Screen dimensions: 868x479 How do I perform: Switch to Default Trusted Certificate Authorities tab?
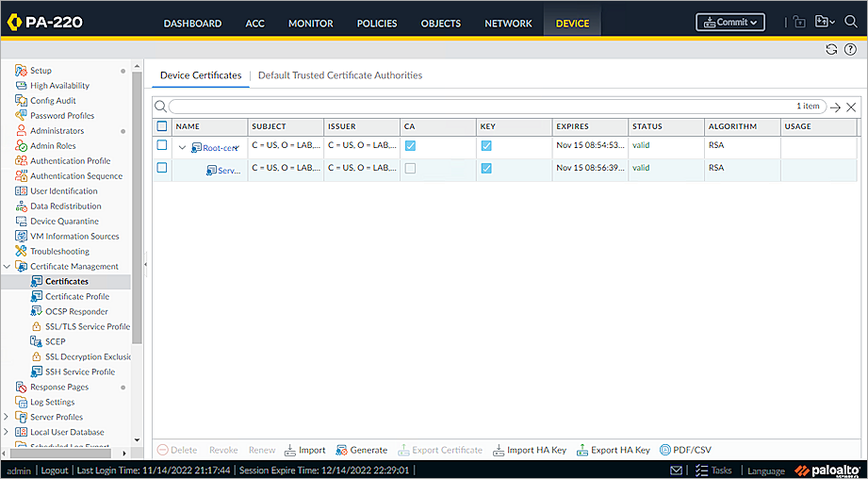(339, 75)
